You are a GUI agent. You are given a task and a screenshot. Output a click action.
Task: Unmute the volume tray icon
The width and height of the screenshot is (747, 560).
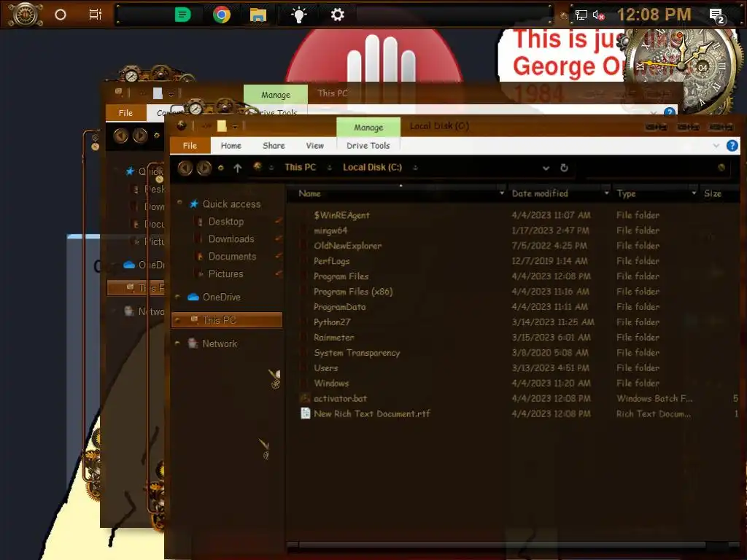click(x=598, y=15)
